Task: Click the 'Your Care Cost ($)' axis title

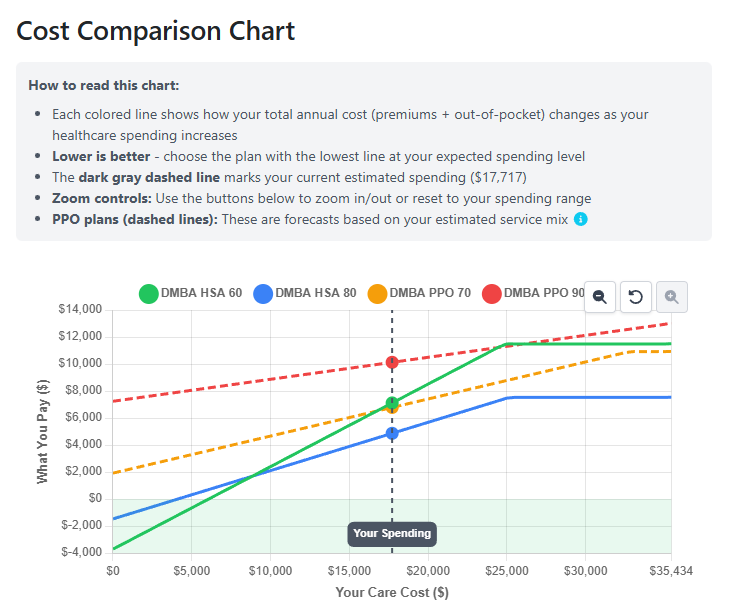Action: 392,593
